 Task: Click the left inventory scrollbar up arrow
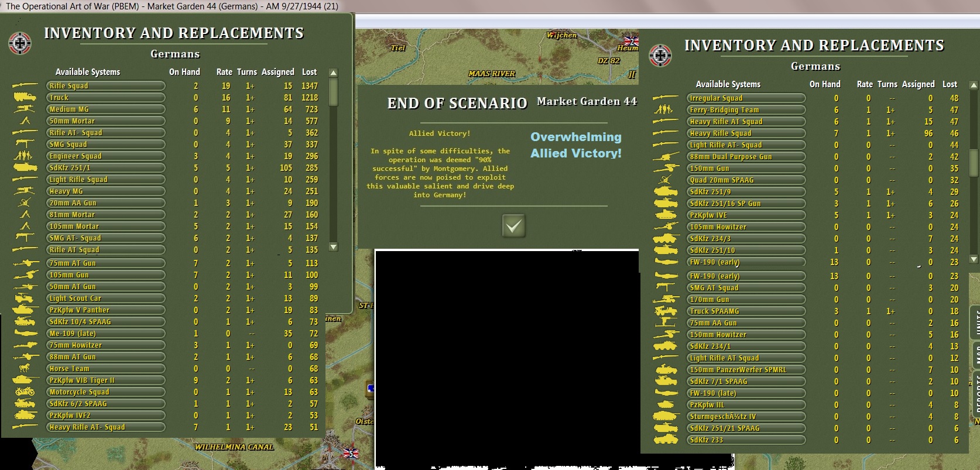pyautogui.click(x=333, y=73)
